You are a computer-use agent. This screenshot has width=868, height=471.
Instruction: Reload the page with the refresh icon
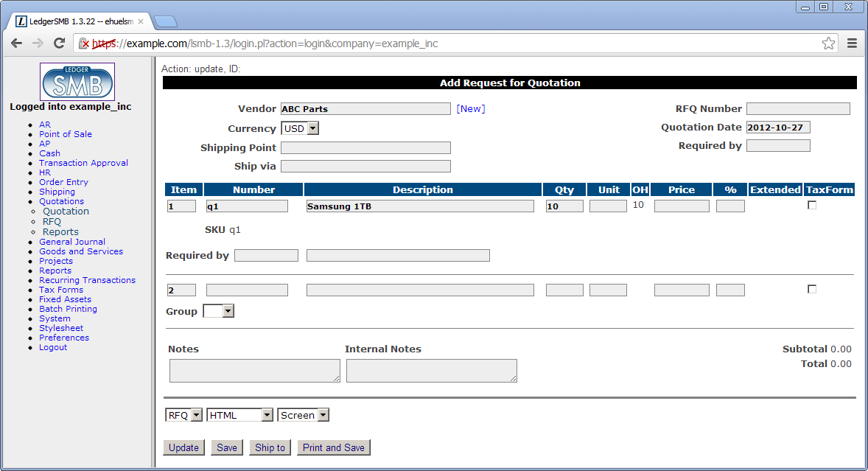pyautogui.click(x=59, y=43)
